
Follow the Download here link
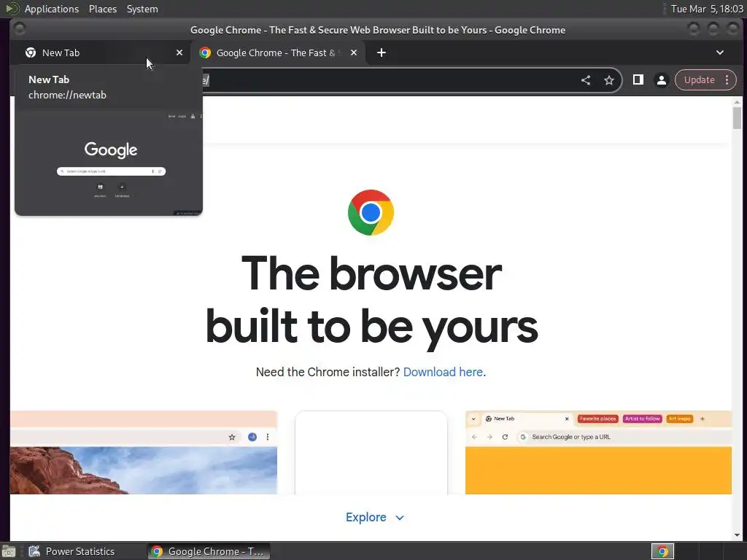pyautogui.click(x=443, y=372)
